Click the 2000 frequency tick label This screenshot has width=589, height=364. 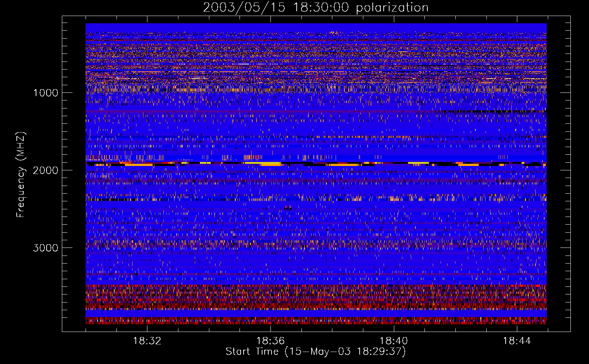pos(46,170)
